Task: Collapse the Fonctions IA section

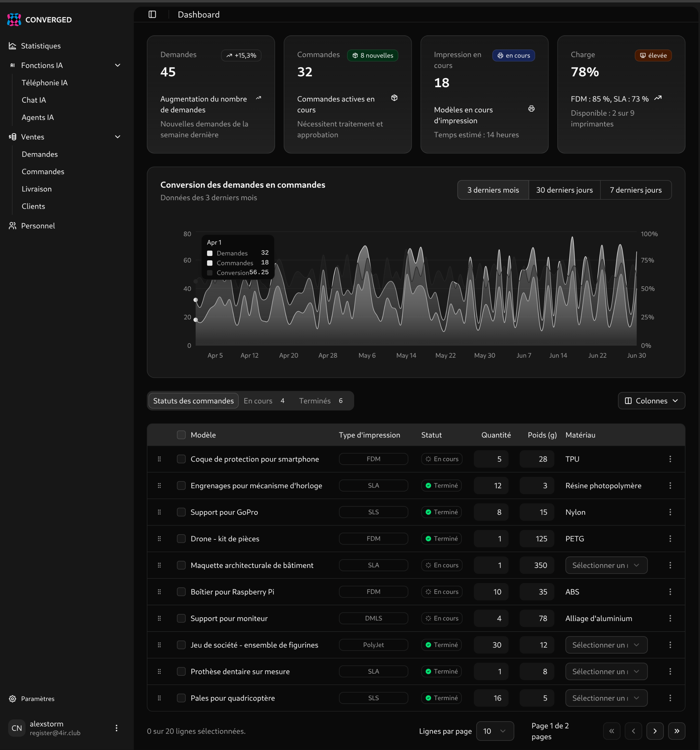Action: pyautogui.click(x=118, y=65)
